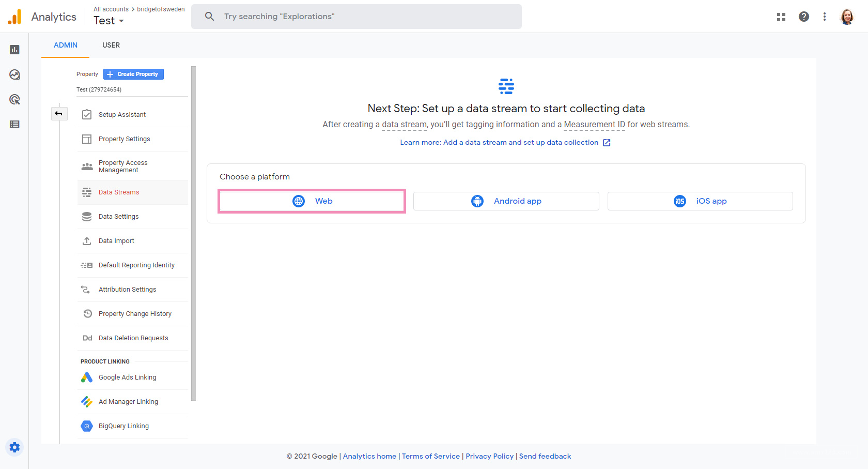Click the iOS platform icon
Viewport: 868px width, 469px height.
click(x=680, y=201)
